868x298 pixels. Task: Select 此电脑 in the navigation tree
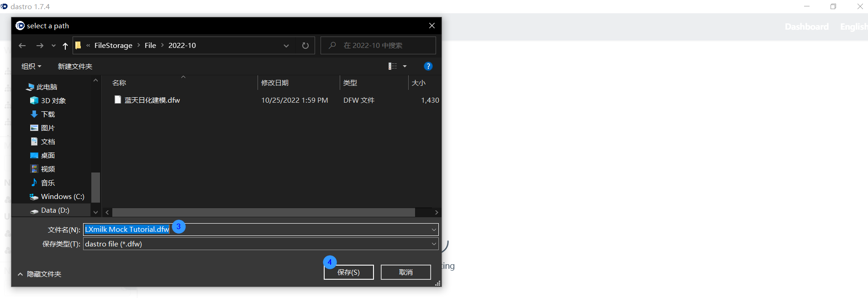[42, 87]
